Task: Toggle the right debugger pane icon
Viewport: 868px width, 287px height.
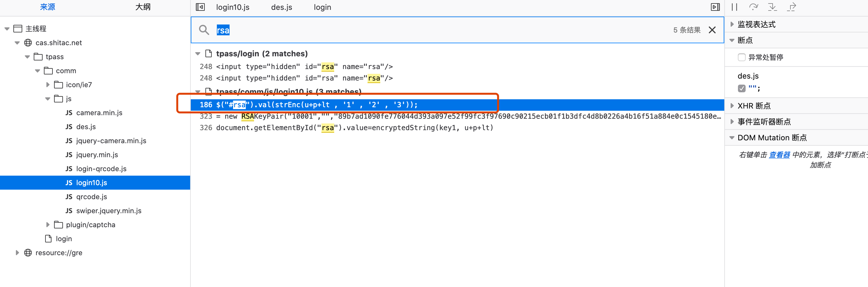Action: (715, 7)
